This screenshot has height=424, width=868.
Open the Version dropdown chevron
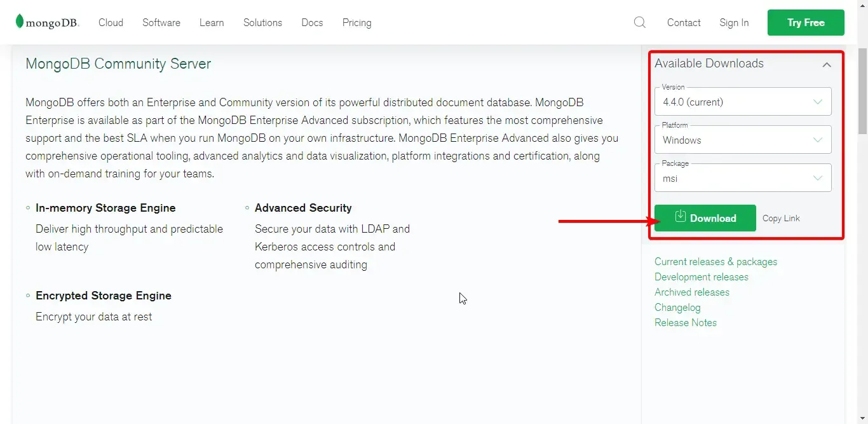pos(818,102)
